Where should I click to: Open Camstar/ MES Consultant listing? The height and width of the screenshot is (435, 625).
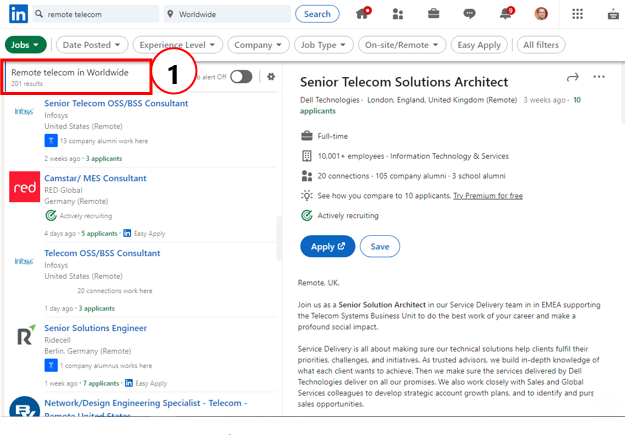coord(95,178)
